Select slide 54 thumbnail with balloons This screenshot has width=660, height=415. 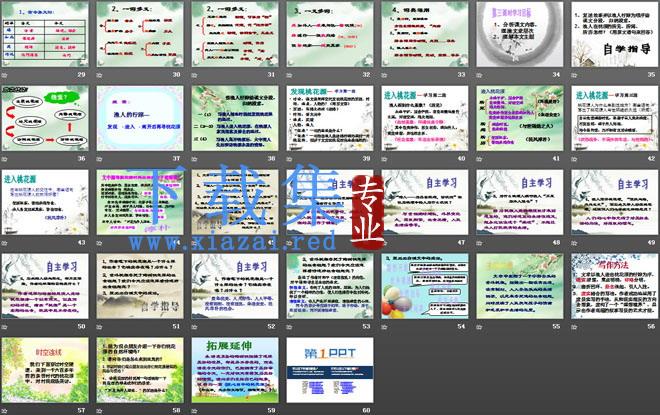point(425,286)
